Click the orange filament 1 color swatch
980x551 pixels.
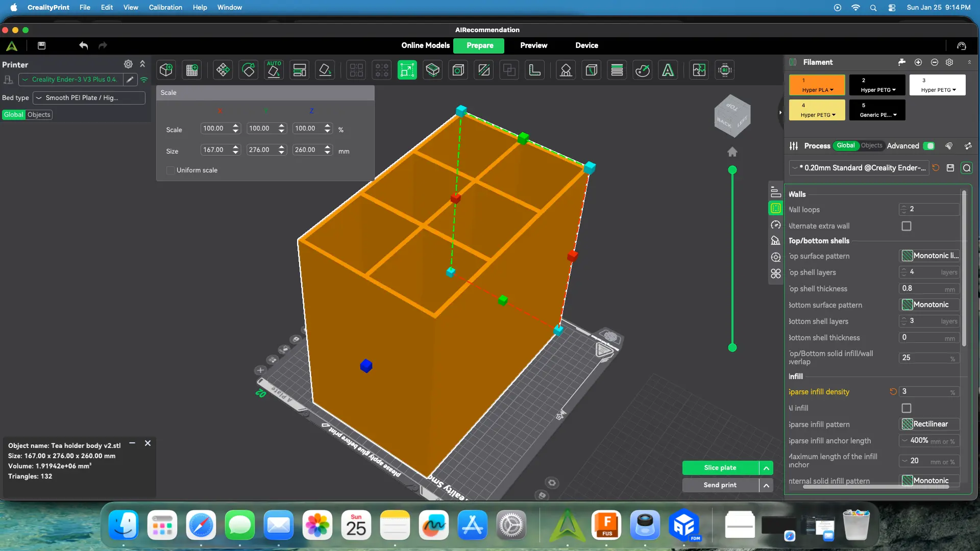[817, 85]
